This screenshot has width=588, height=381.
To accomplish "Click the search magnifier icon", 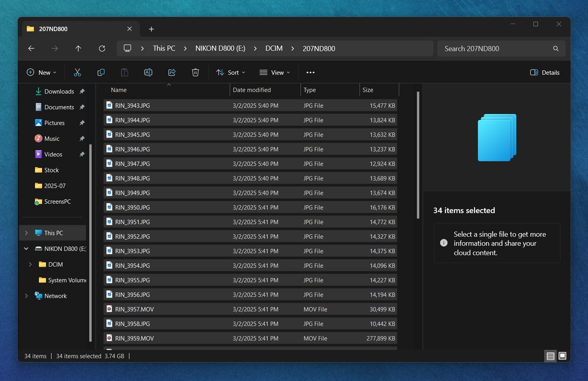I will click(556, 48).
